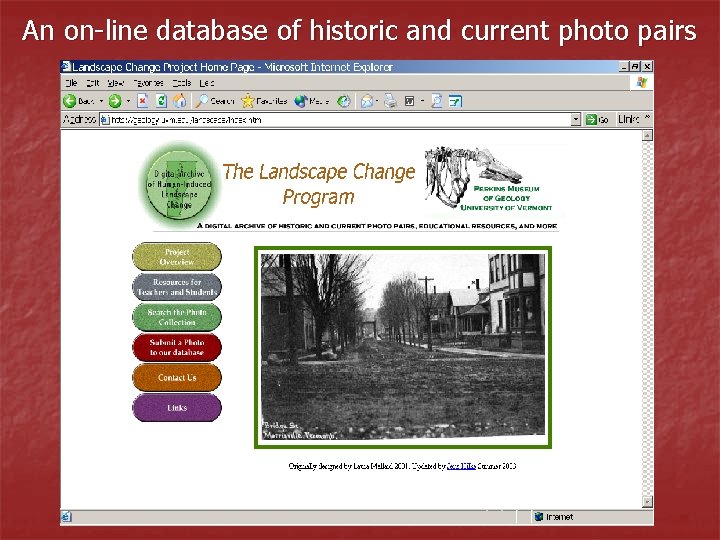Open Search with the magnifying glass icon
Viewport: 720px width, 540px height.
click(x=202, y=101)
